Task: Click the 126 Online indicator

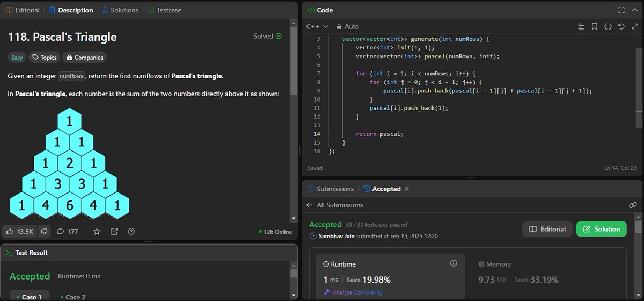Action: click(x=275, y=232)
